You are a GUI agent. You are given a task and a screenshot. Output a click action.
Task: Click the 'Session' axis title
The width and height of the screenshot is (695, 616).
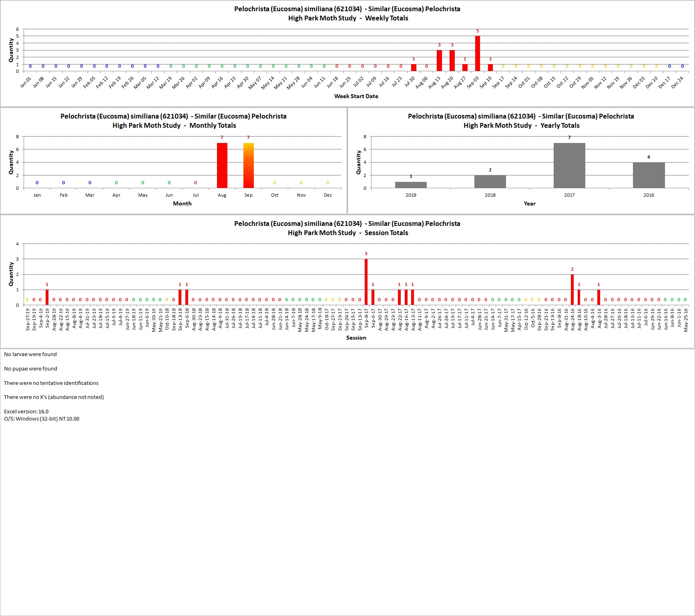[x=356, y=338]
